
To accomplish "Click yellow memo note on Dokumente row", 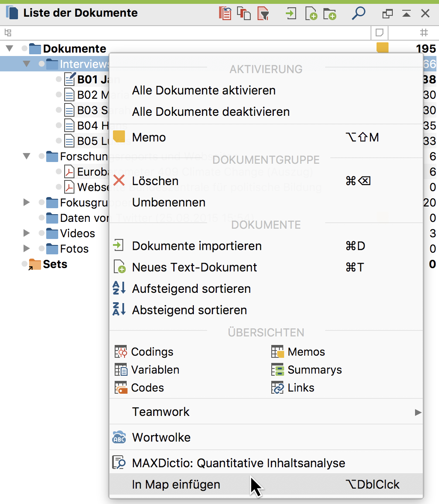I will point(382,47).
